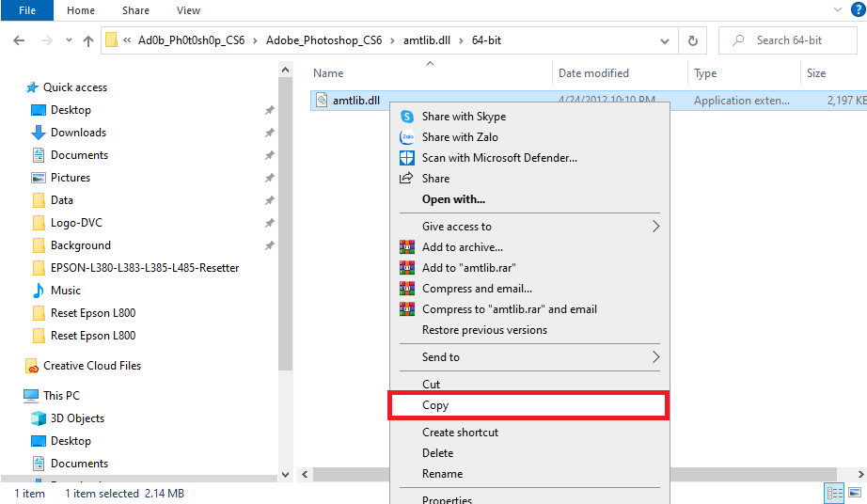Click the Downloads blue arrow icon
The height and width of the screenshot is (504, 867).
39,133
